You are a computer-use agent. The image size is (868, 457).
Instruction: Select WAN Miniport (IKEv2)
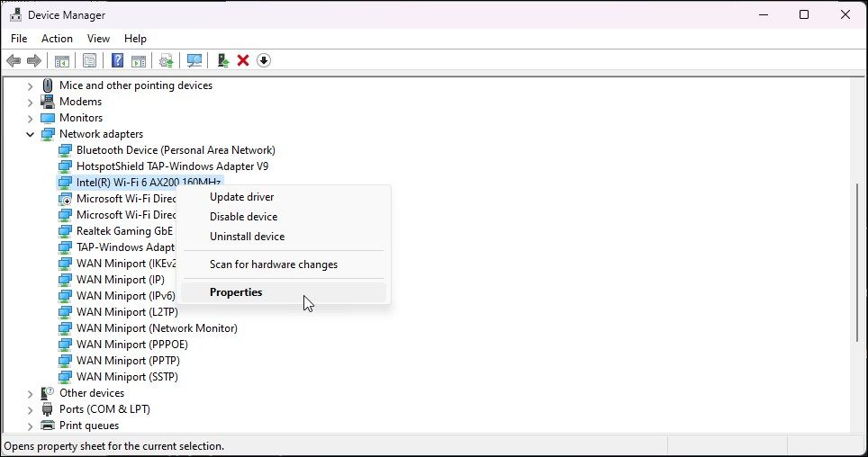126,264
